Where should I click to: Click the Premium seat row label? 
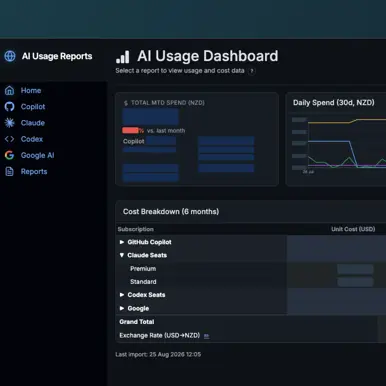click(x=143, y=269)
